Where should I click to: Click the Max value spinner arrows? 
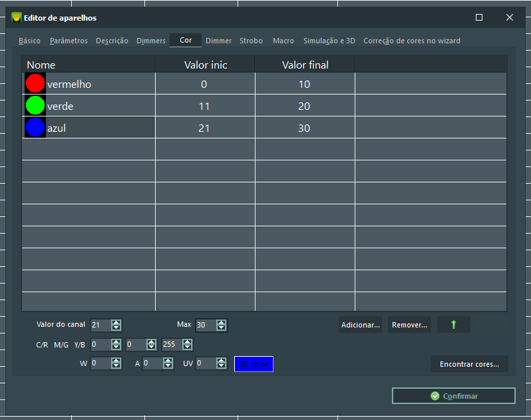(x=222, y=325)
